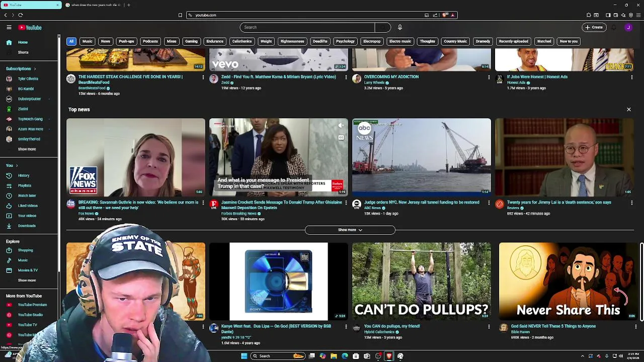Click the search magnifier button beside search box
The image size is (644, 362).
382,27
